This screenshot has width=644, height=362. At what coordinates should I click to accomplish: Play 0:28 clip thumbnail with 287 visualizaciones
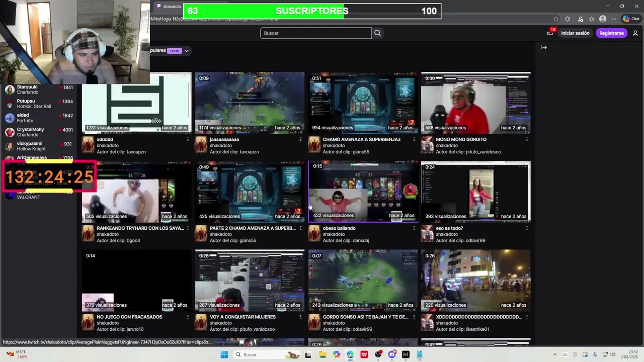coord(250,280)
